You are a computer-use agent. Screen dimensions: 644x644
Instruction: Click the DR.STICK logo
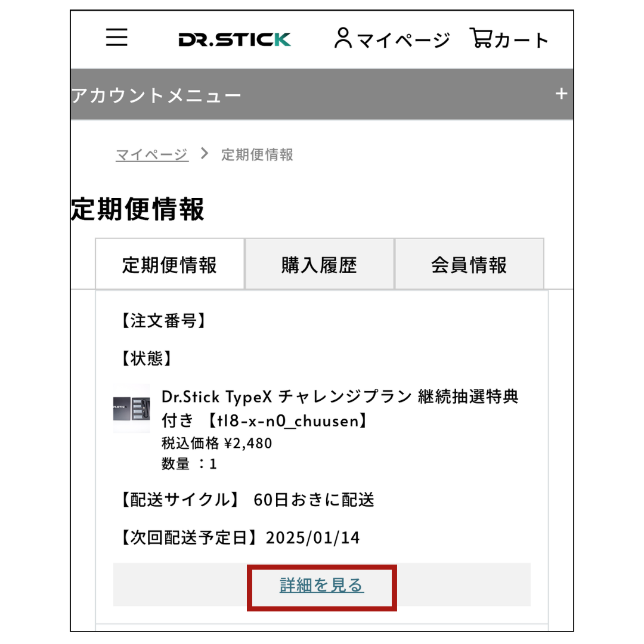coord(234,39)
